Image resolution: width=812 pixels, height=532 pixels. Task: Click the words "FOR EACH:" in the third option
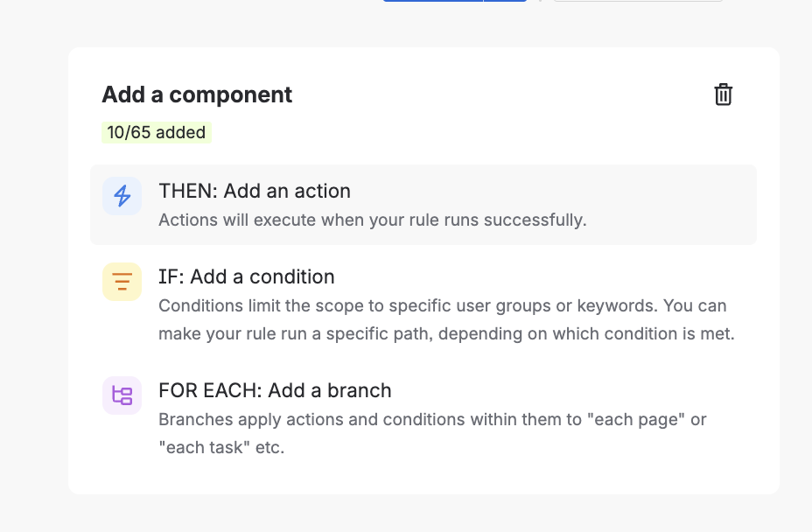tap(210, 390)
